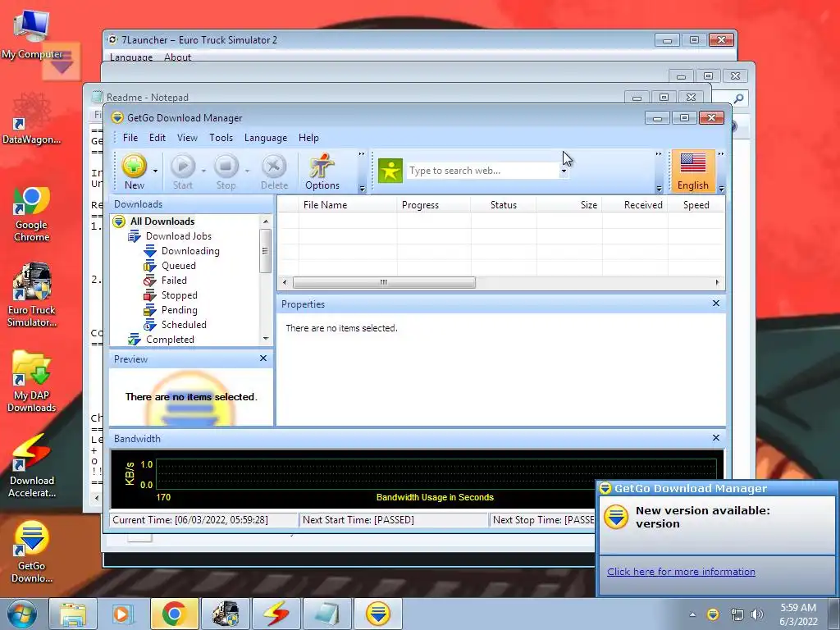Click the Downloads tree vertical scrollbar thumb
This screenshot has height=630, width=840.
266,251
